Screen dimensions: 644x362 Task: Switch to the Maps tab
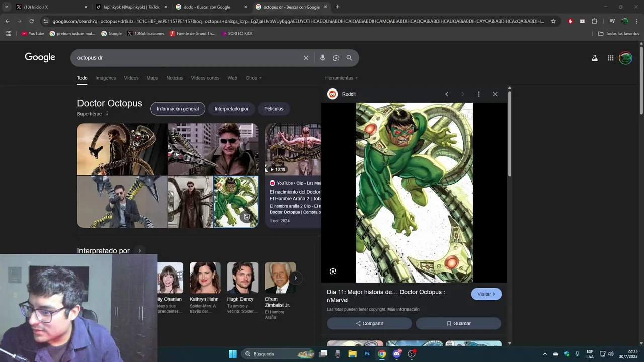click(152, 78)
